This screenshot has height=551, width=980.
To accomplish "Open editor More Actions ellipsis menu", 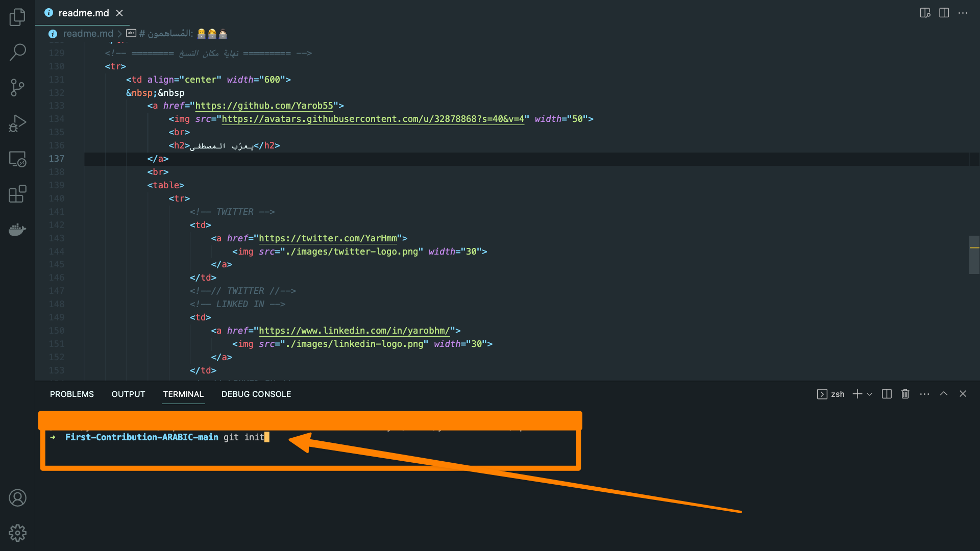I will (x=963, y=13).
